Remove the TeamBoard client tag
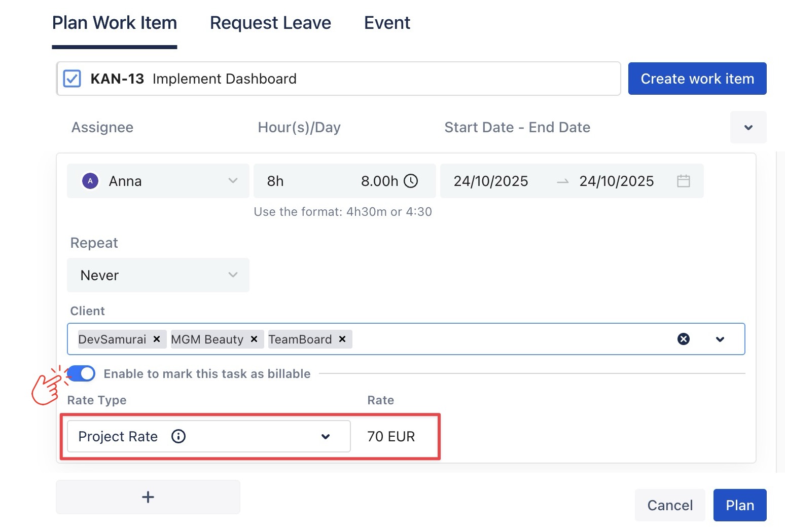 pos(342,339)
